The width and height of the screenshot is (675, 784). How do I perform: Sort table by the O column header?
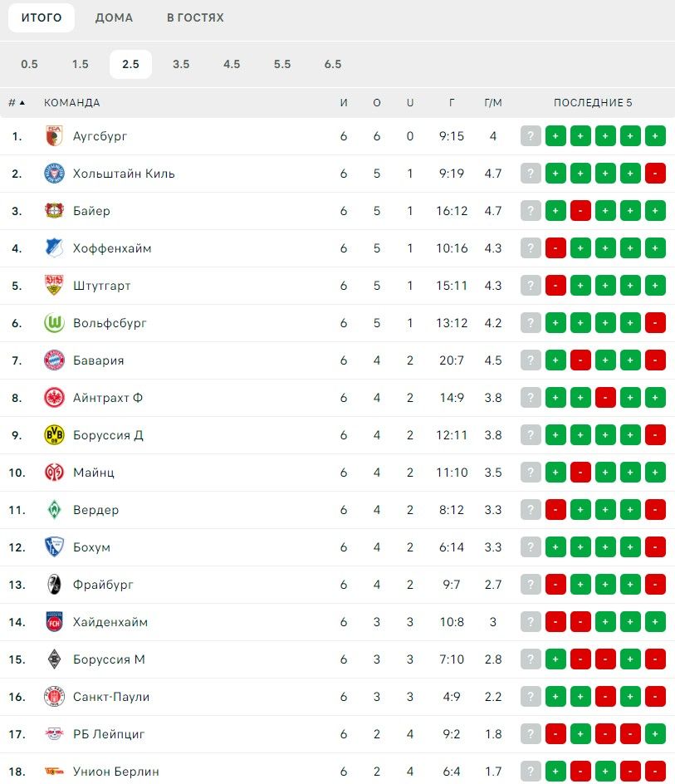coord(377,102)
